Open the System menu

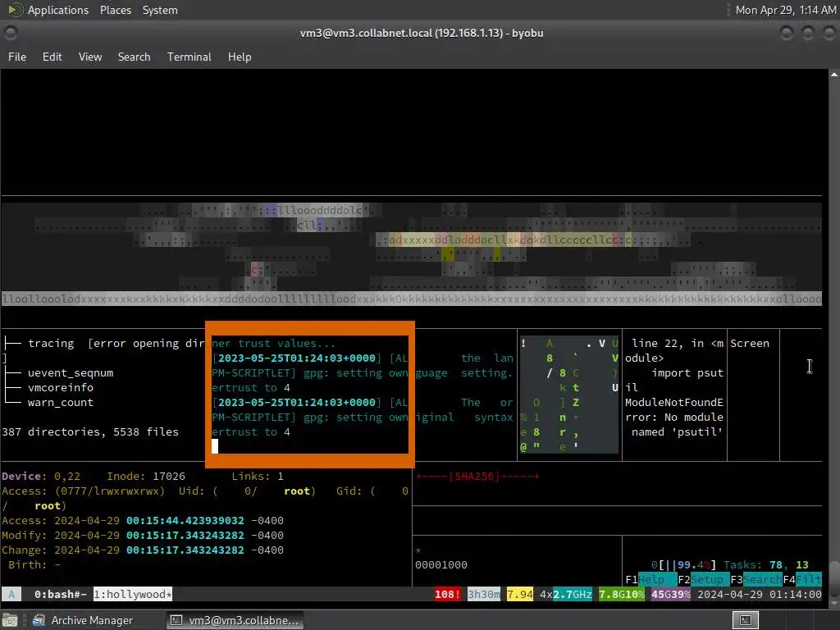click(x=160, y=10)
